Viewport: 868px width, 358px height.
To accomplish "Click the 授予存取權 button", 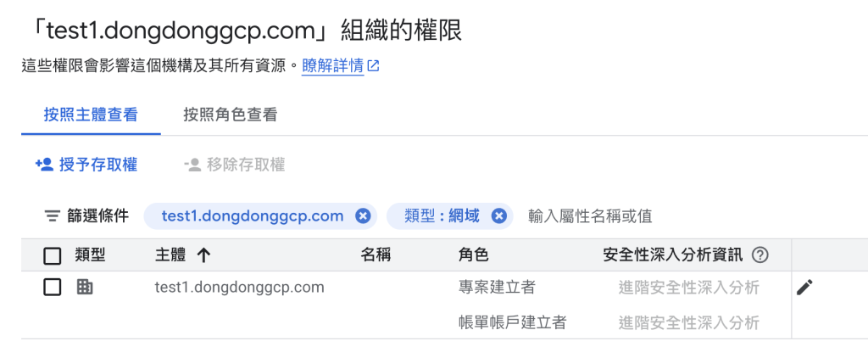I will coord(86,165).
